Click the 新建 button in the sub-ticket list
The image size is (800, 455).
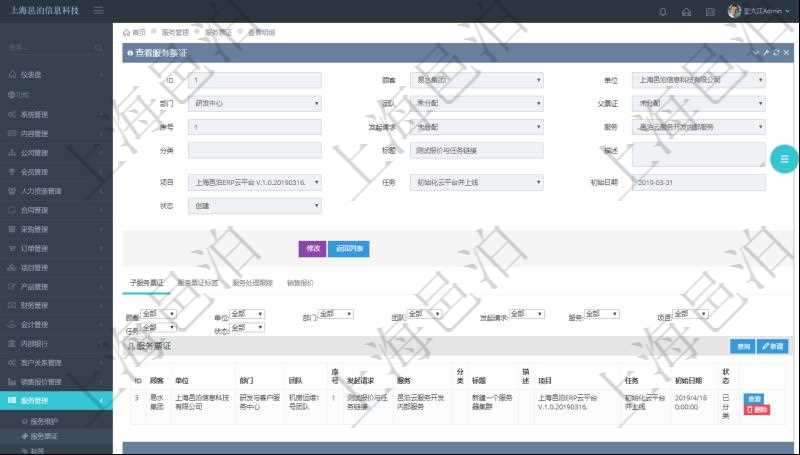tap(773, 346)
